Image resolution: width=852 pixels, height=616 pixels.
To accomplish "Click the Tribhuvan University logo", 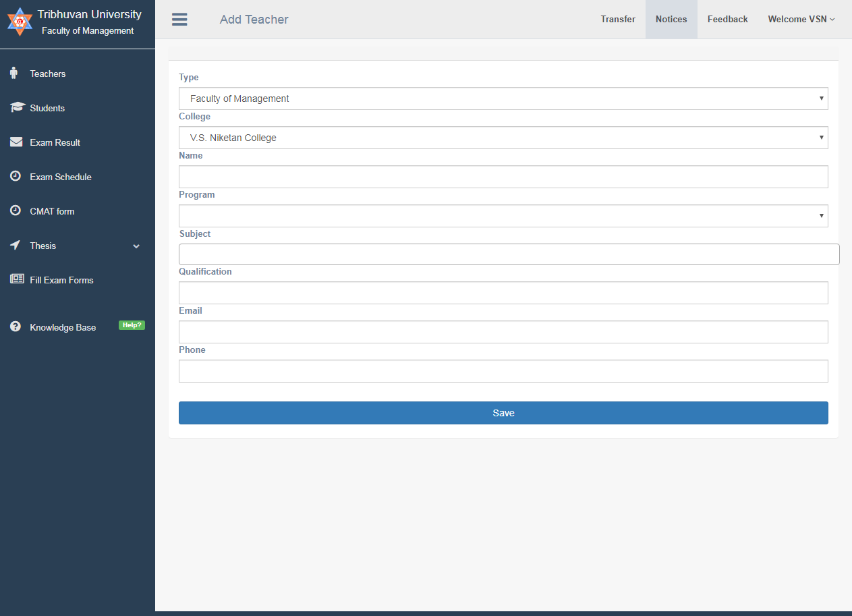I will pyautogui.click(x=20, y=22).
